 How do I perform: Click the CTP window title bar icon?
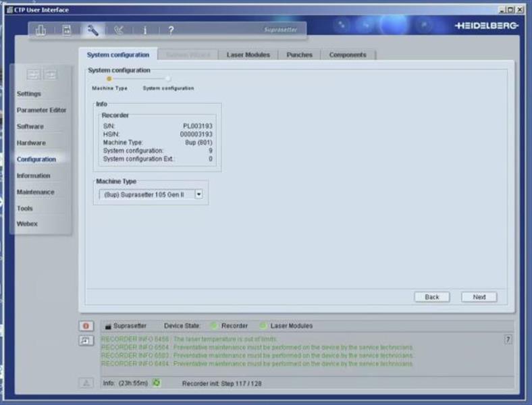(9, 9)
